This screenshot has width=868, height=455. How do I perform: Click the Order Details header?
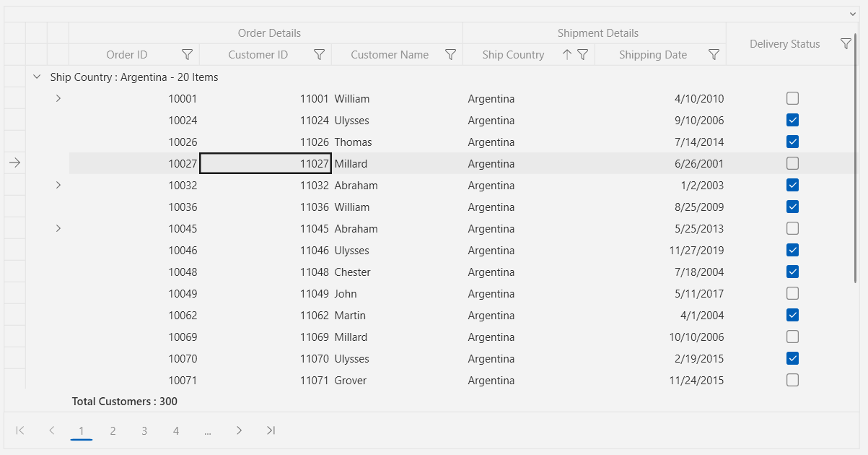pyautogui.click(x=271, y=32)
